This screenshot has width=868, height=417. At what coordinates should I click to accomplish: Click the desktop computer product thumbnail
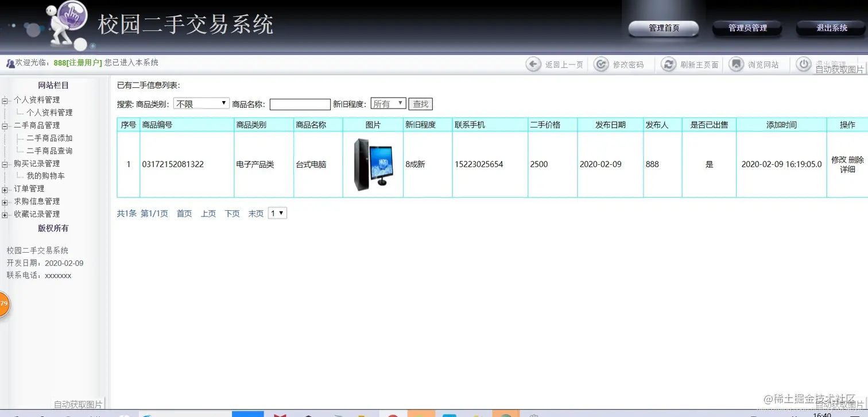pos(373,165)
